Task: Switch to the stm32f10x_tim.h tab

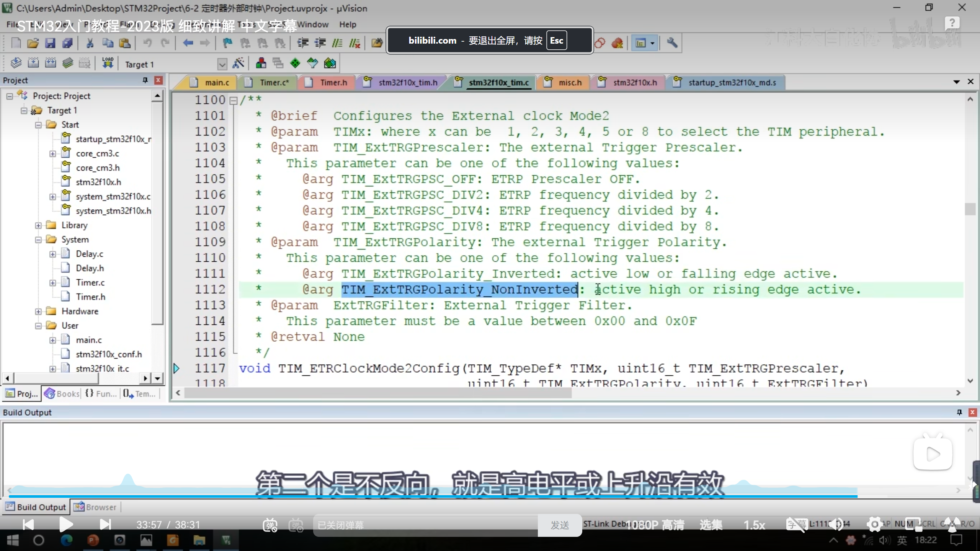Action: coord(408,82)
